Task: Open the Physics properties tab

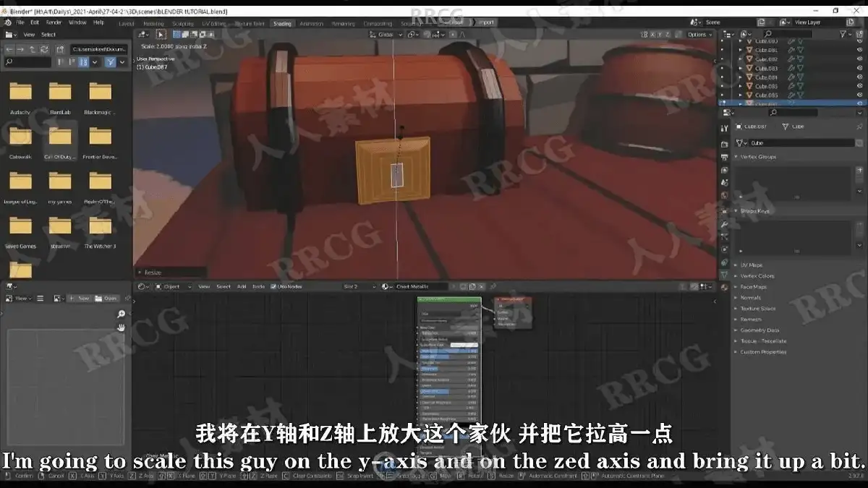Action: pyautogui.click(x=725, y=249)
